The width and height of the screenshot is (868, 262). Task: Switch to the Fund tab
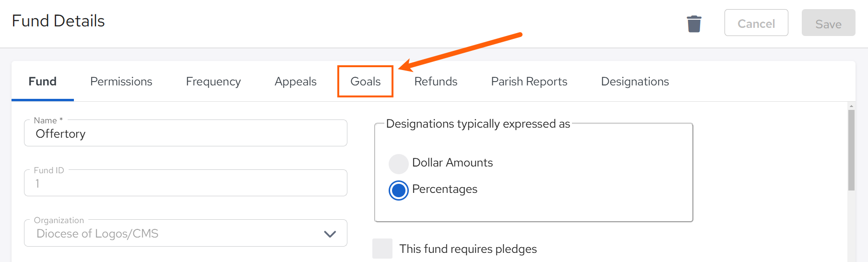[43, 82]
